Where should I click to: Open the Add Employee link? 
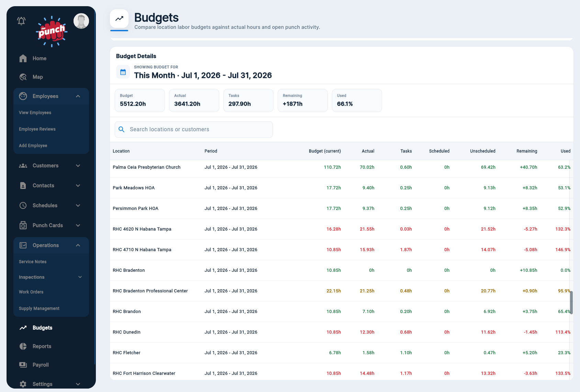[33, 146]
